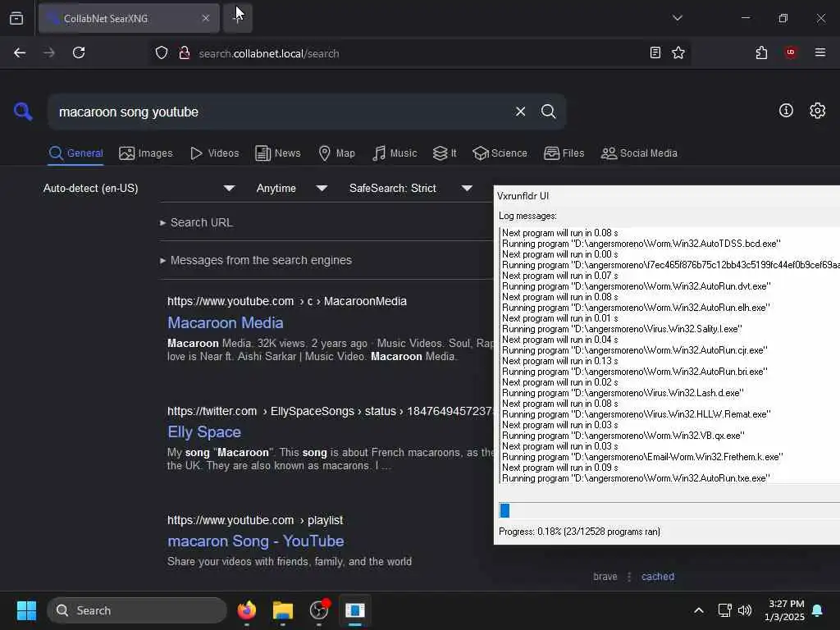The image size is (840, 630).
Task: Switch to Social Media search category
Action: pyautogui.click(x=639, y=153)
